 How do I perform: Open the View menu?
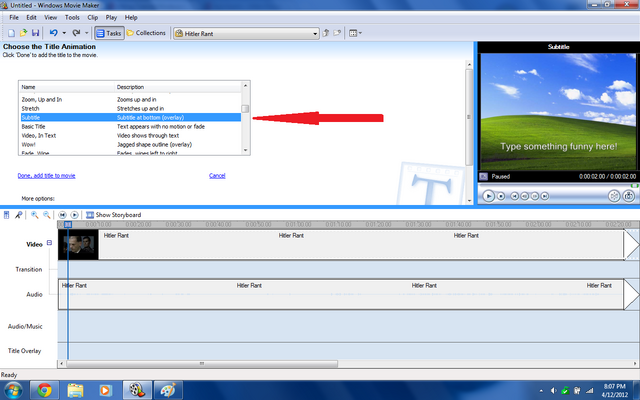point(51,18)
